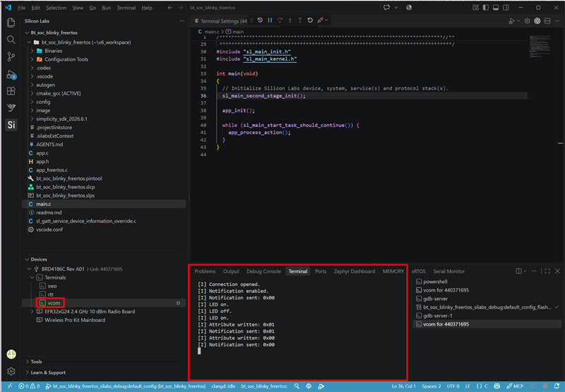Switch to the Serial Monitor tab

[448, 271]
